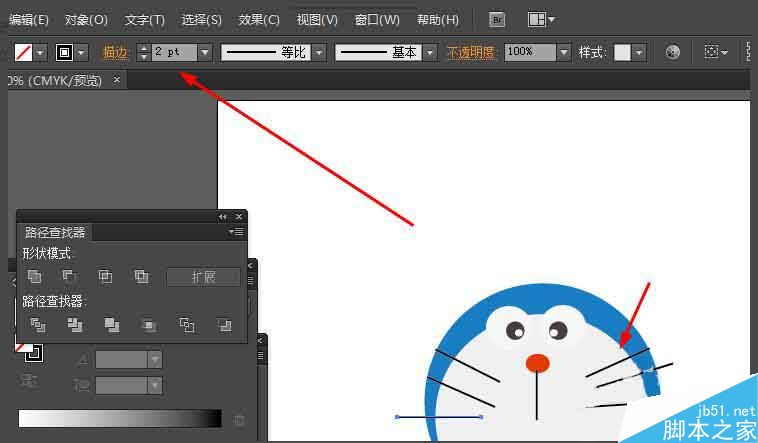Click the gradient slider bar
Screen dimensions: 758x443
coord(120,418)
